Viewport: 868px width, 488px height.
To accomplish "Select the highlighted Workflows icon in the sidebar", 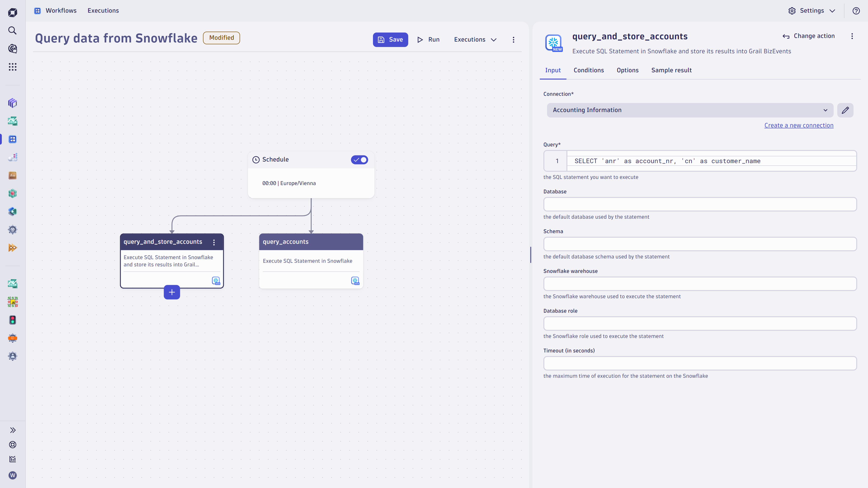I will pyautogui.click(x=12, y=139).
